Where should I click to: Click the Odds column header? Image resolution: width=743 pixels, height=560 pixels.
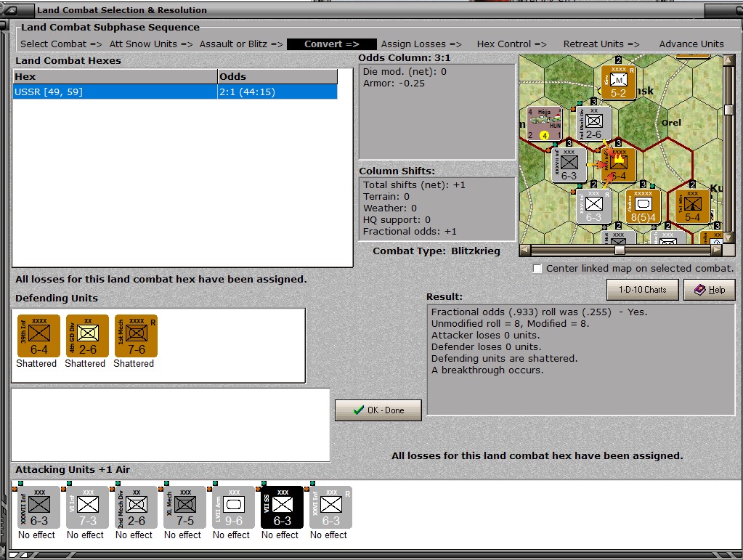[277, 77]
